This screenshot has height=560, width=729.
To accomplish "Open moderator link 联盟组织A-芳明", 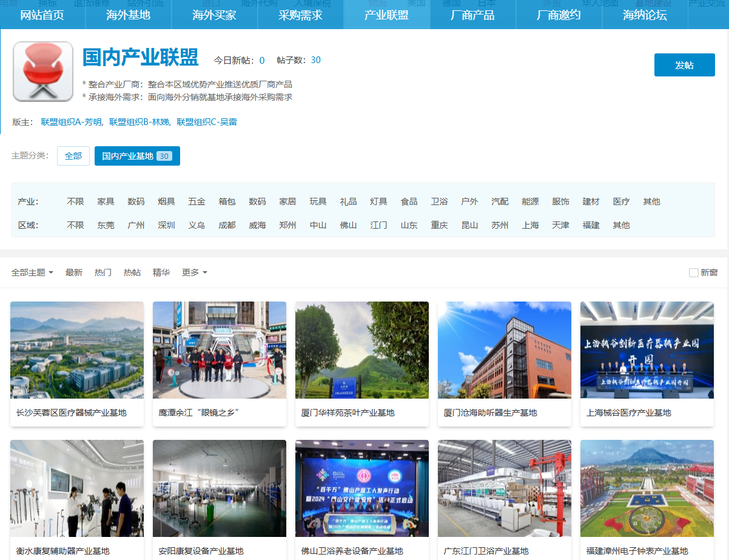I will click(71, 122).
